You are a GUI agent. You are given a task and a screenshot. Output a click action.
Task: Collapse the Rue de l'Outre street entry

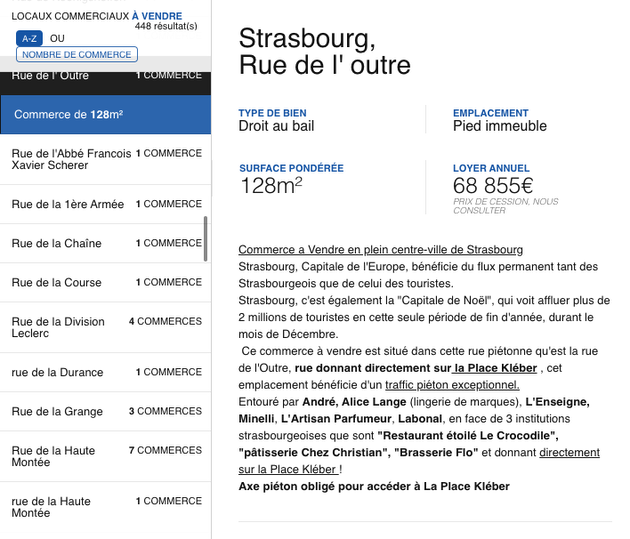click(x=105, y=76)
